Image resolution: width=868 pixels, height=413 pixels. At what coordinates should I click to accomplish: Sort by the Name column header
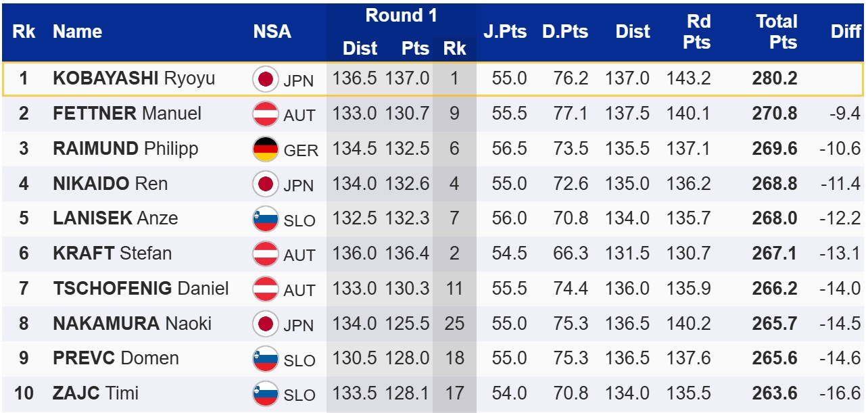pos(77,31)
